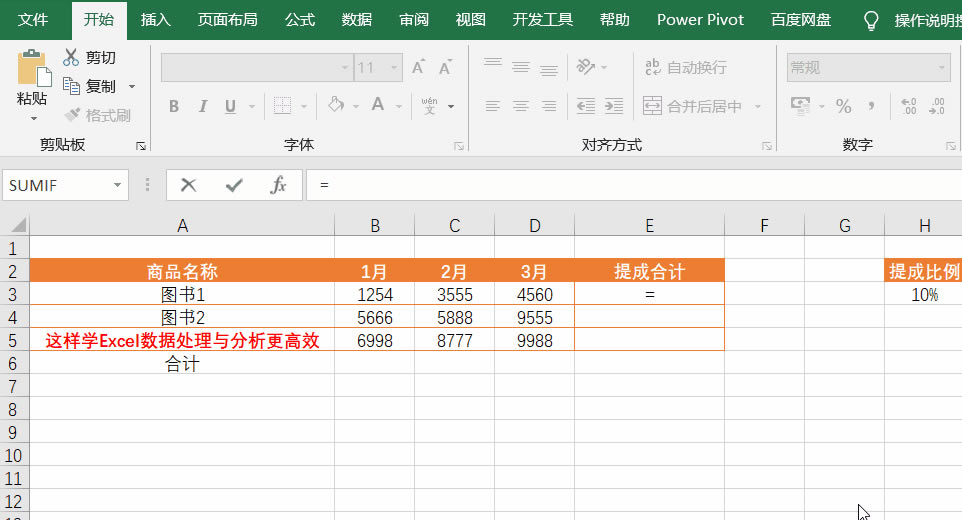This screenshot has width=962, height=520.
Task: Switch to the 插入 ribbon tab
Action: pyautogui.click(x=155, y=19)
